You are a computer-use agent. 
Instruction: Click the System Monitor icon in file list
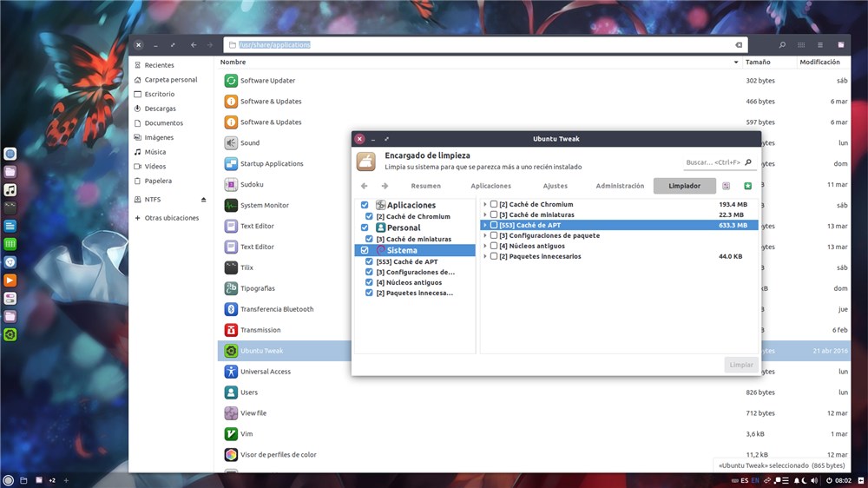tap(231, 206)
